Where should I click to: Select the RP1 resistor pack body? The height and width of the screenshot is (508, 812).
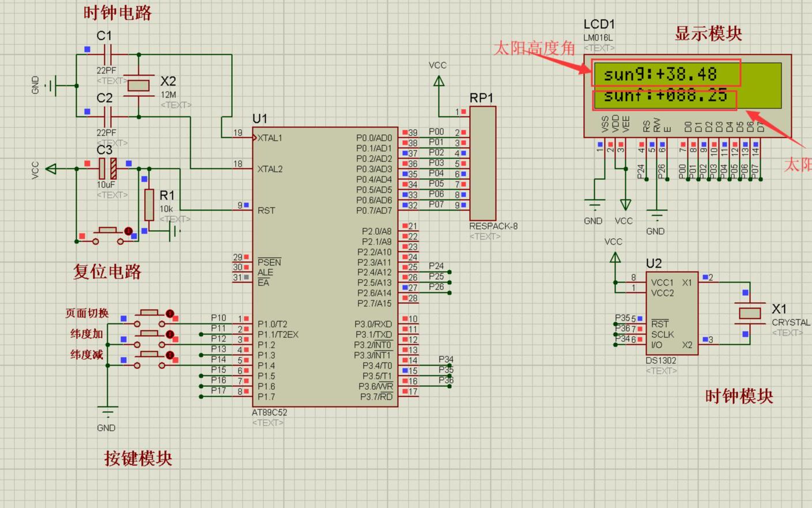483,163
